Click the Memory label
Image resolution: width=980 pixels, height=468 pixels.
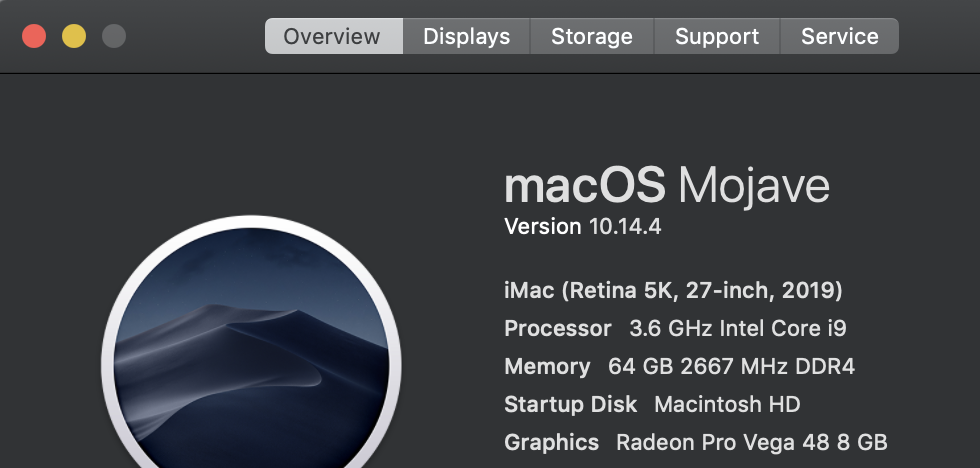(x=547, y=366)
